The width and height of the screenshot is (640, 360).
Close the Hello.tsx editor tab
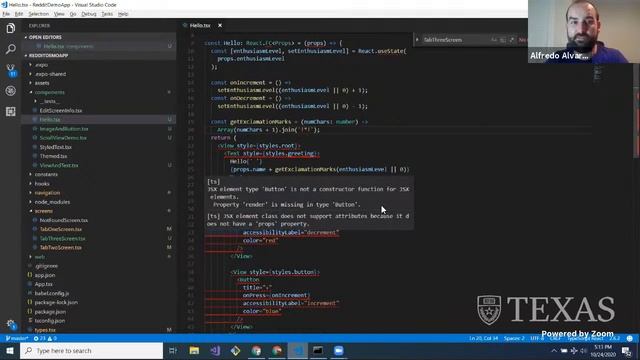pyautogui.click(x=220, y=25)
